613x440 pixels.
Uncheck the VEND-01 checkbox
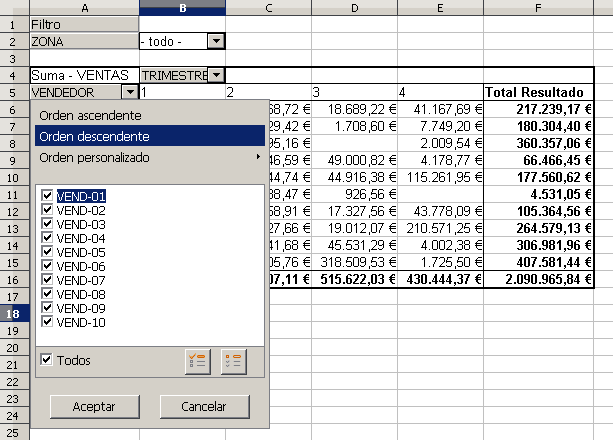click(47, 196)
